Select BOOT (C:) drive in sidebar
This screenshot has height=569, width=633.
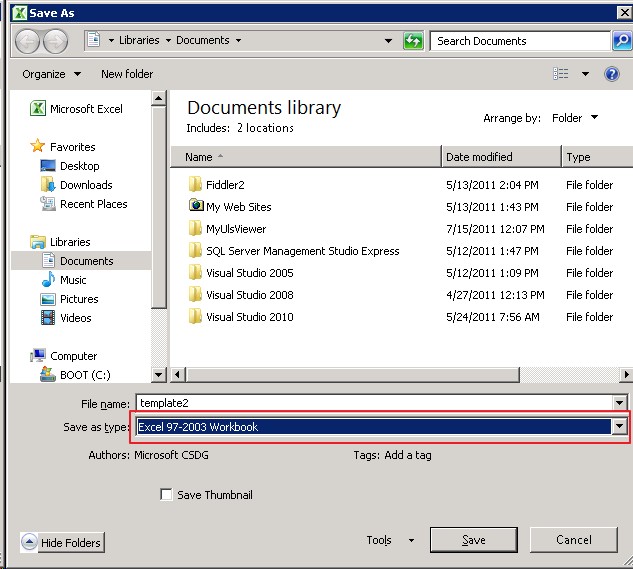(x=83, y=375)
